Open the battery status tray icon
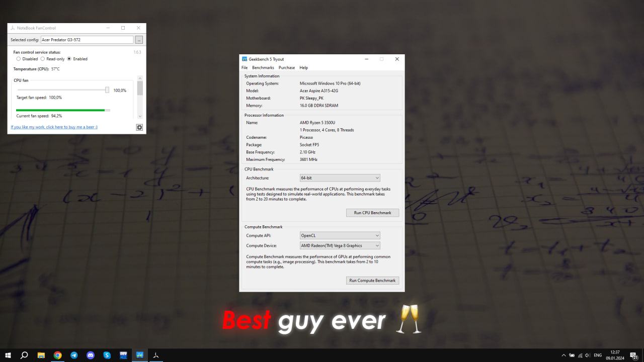644x362 pixels. click(x=573, y=355)
